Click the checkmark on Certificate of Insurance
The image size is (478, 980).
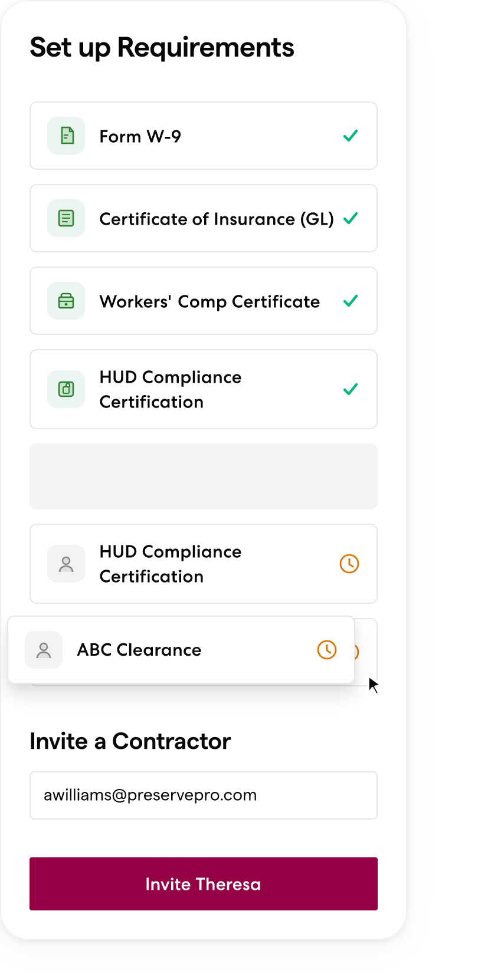(x=351, y=218)
